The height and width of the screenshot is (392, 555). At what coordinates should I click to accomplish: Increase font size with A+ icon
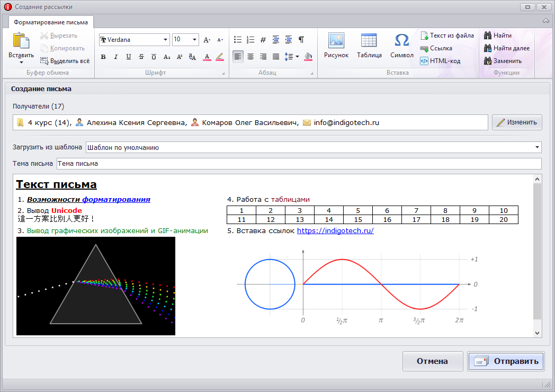point(207,40)
